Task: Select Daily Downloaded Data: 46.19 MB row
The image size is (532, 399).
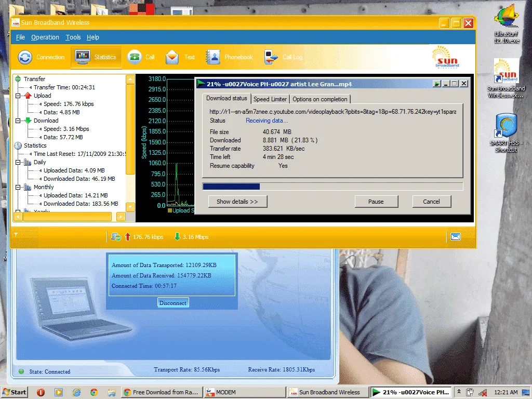Action: 79,179
